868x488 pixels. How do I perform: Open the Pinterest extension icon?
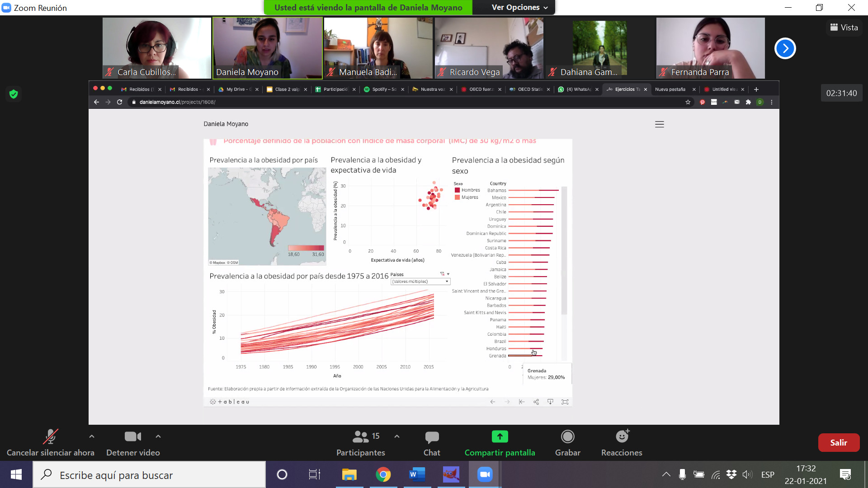pyautogui.click(x=702, y=102)
